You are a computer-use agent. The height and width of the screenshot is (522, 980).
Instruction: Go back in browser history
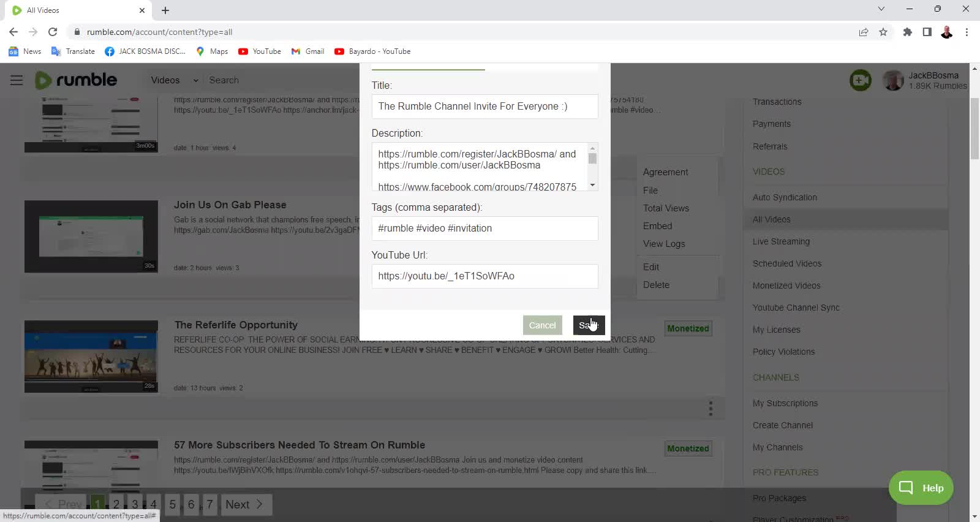click(x=13, y=32)
